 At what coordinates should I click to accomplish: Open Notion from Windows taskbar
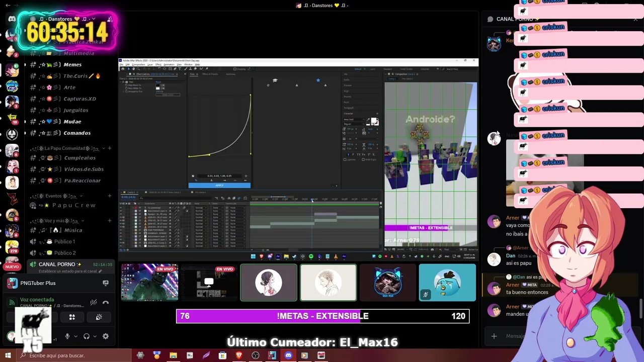[x=190, y=355]
